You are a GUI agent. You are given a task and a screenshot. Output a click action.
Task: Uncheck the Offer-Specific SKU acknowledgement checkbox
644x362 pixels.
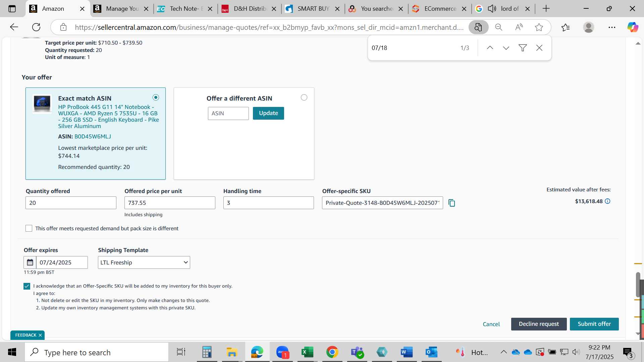click(x=27, y=286)
